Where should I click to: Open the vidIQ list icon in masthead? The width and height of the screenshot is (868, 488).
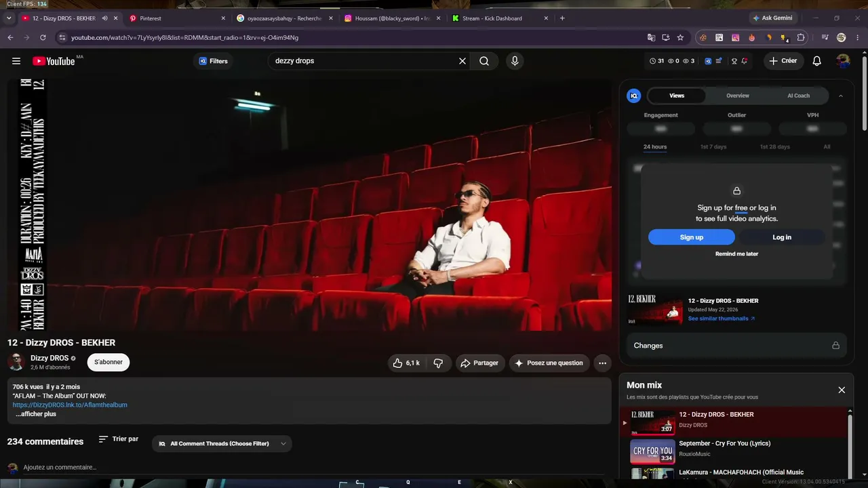point(719,61)
